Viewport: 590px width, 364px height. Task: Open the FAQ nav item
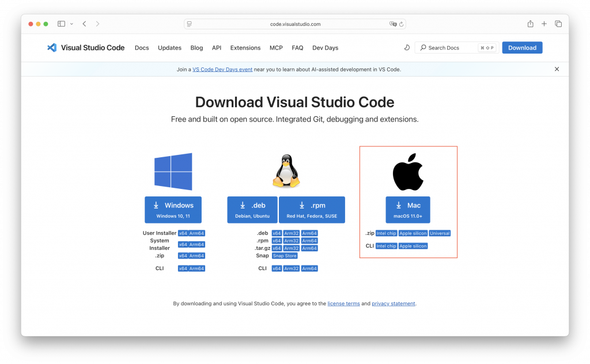(297, 48)
